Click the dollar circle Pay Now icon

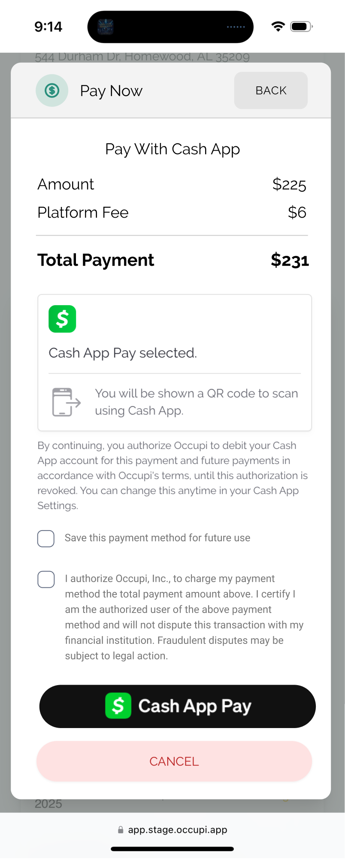pos(52,91)
